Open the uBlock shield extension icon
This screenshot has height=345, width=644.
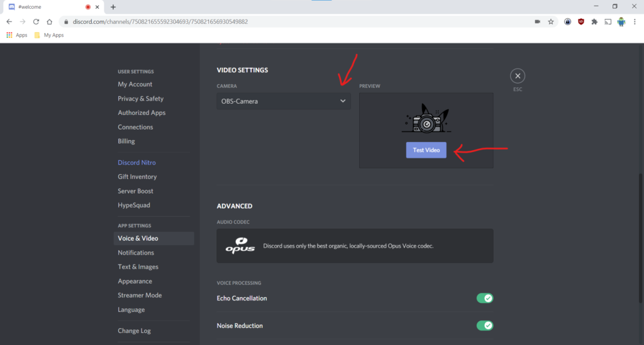point(580,22)
